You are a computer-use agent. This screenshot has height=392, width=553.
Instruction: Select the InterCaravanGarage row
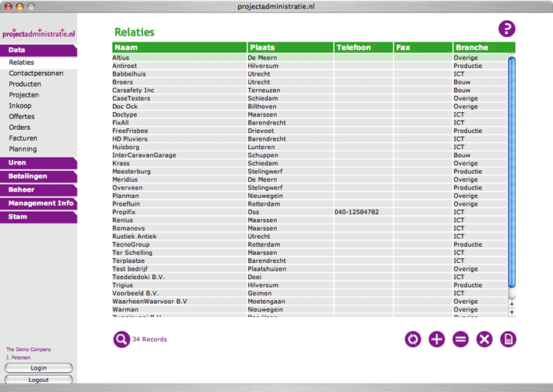[x=309, y=155]
